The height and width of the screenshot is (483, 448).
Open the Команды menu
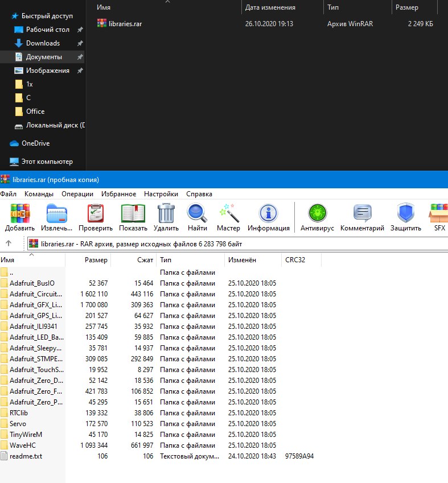coord(39,194)
